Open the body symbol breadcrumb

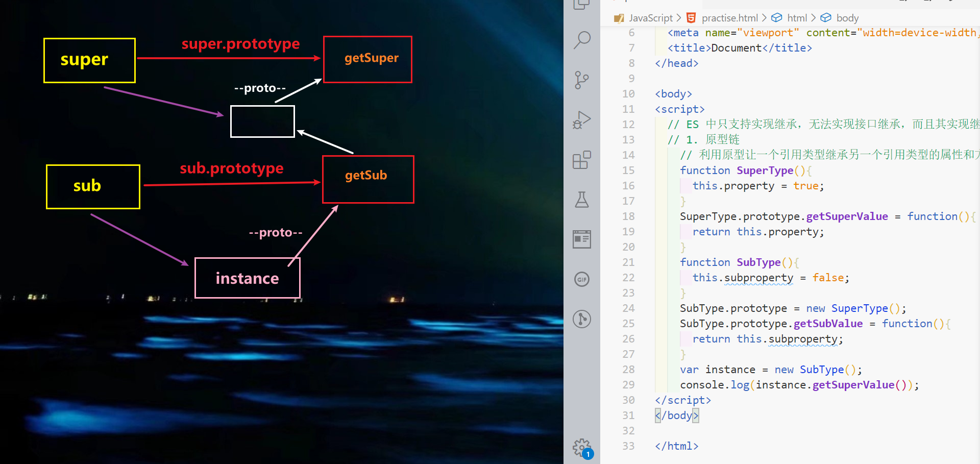point(840,18)
